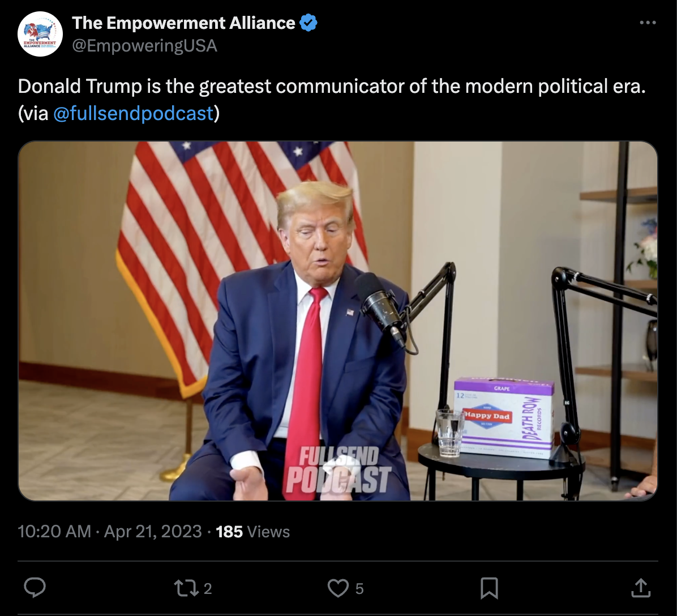Viewport: 677px width, 616px height.
Task: Bookmark this tweet
Action: pyautogui.click(x=489, y=588)
